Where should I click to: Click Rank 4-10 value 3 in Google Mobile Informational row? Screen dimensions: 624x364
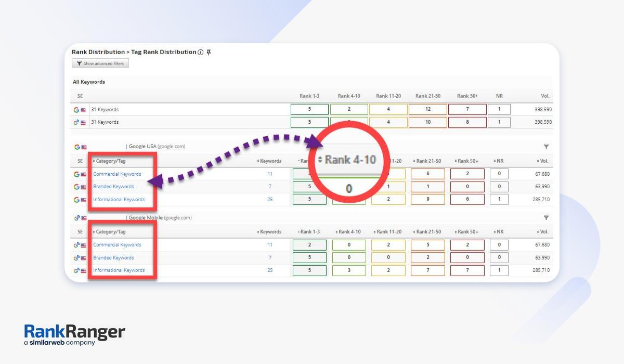pos(349,270)
